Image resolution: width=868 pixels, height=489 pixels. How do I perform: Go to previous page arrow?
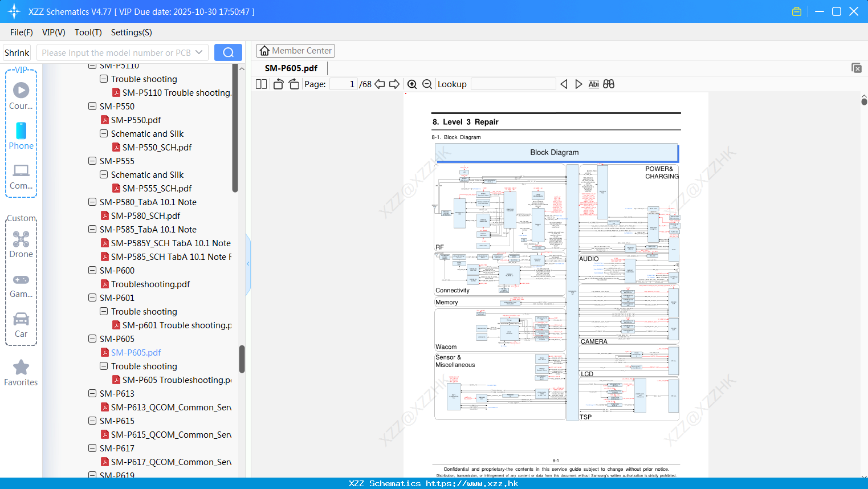(380, 84)
